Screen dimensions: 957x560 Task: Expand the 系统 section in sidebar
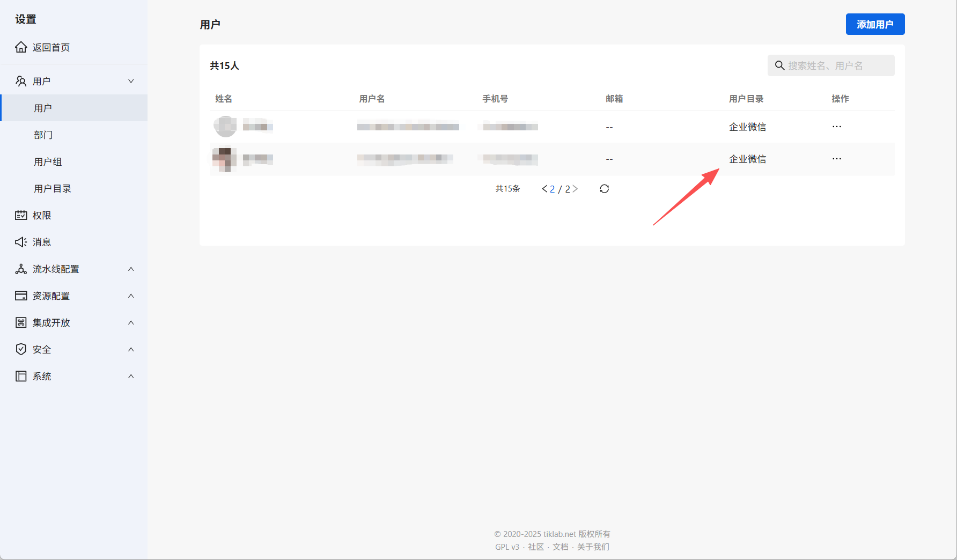pyautogui.click(x=131, y=376)
